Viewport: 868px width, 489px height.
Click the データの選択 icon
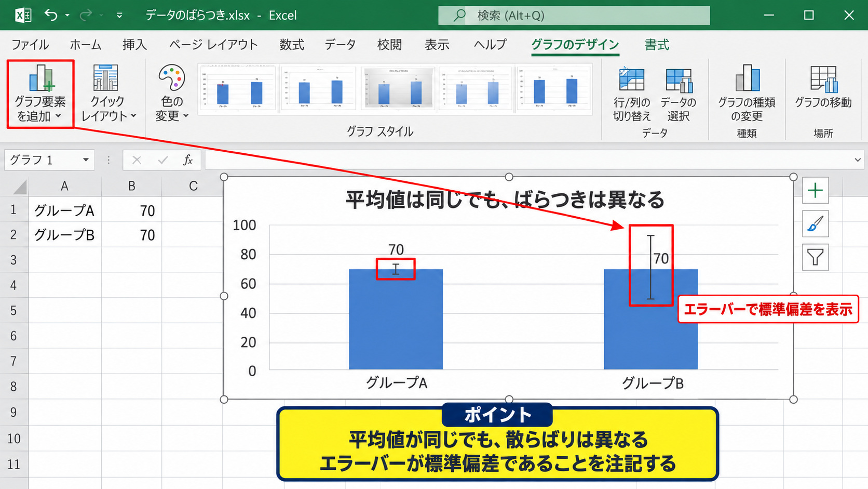(679, 80)
